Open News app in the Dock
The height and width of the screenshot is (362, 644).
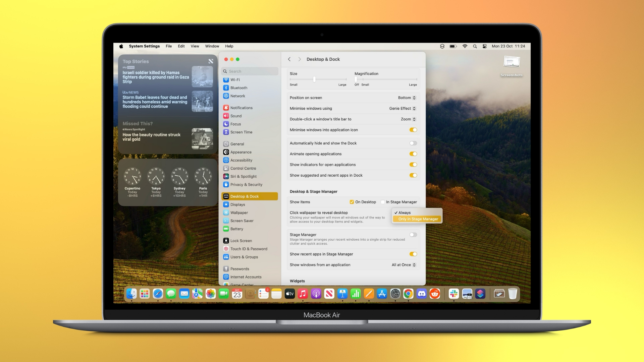[329, 294]
